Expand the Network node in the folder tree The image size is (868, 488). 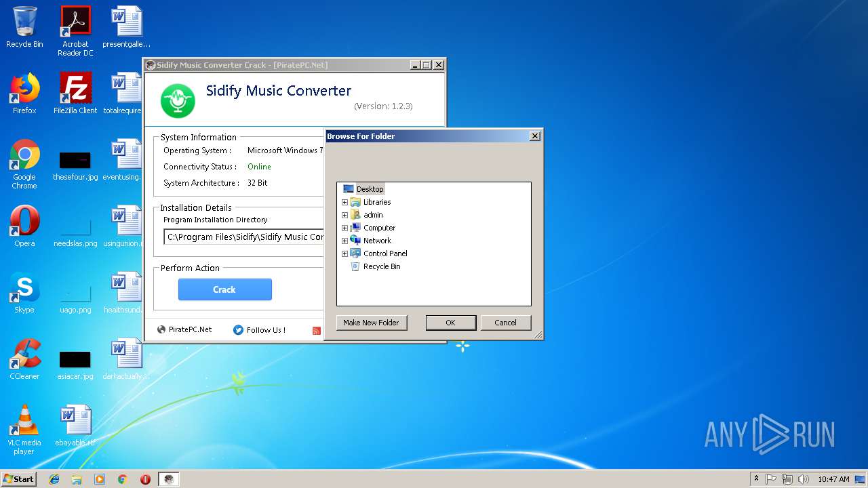coord(344,241)
